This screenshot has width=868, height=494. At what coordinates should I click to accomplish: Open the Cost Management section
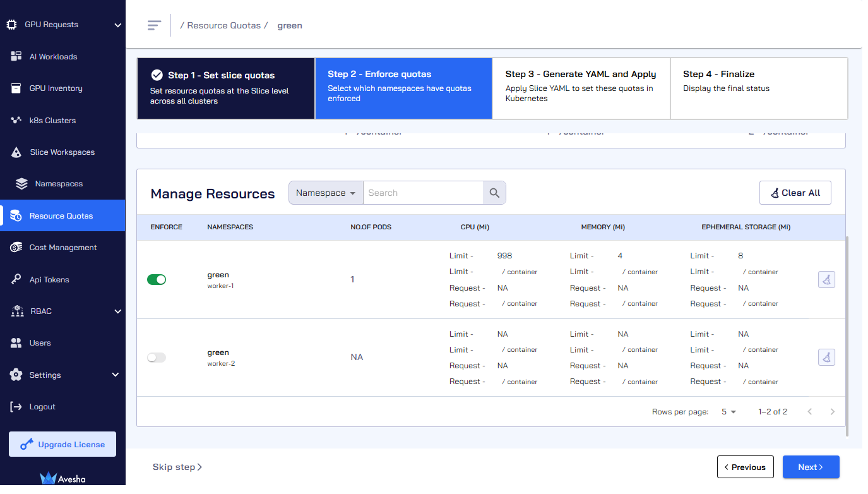pyautogui.click(x=62, y=248)
